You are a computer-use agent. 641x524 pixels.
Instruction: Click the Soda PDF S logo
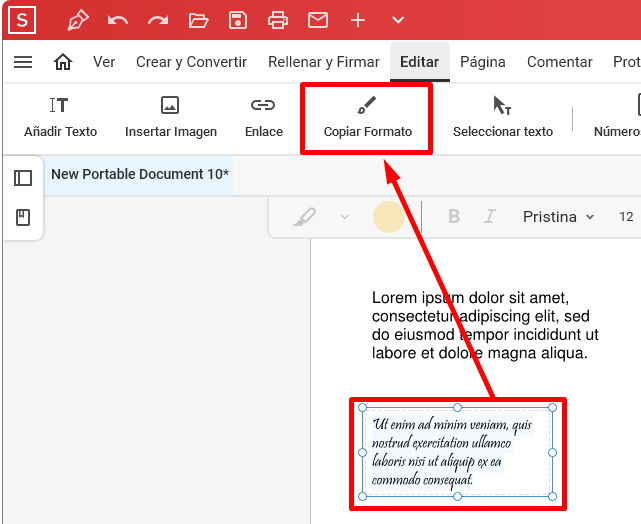tap(22, 20)
